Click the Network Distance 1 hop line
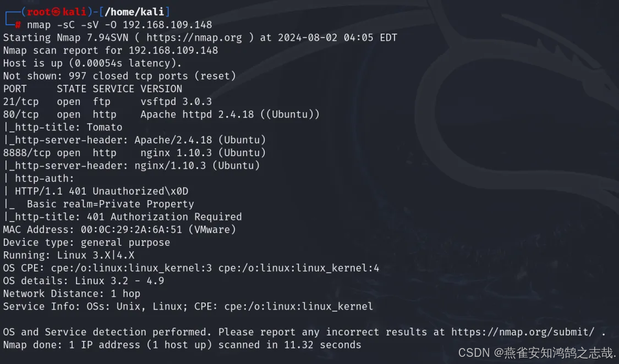The width and height of the screenshot is (619, 364). click(x=72, y=294)
